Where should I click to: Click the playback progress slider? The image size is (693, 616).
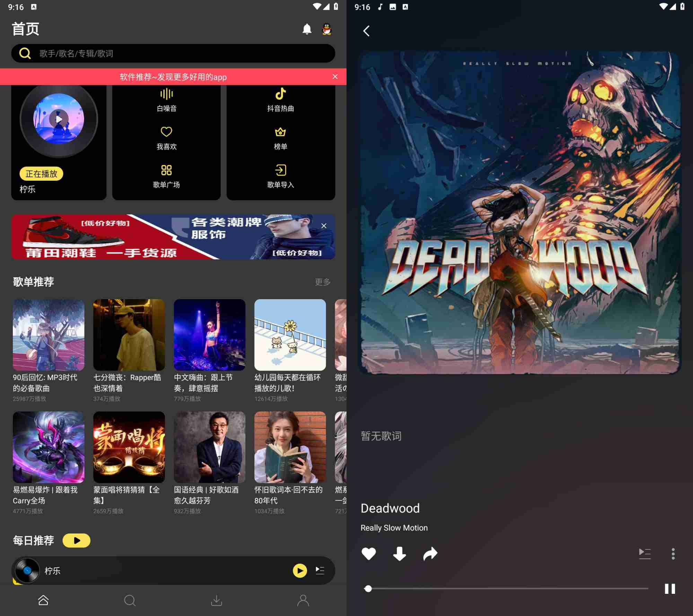coord(506,589)
